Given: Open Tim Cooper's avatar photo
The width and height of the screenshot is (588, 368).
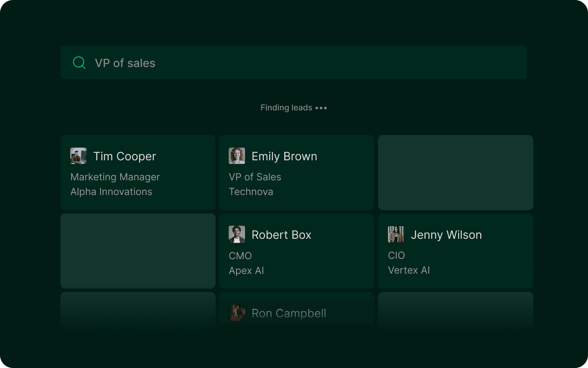Looking at the screenshot, I should click(78, 156).
